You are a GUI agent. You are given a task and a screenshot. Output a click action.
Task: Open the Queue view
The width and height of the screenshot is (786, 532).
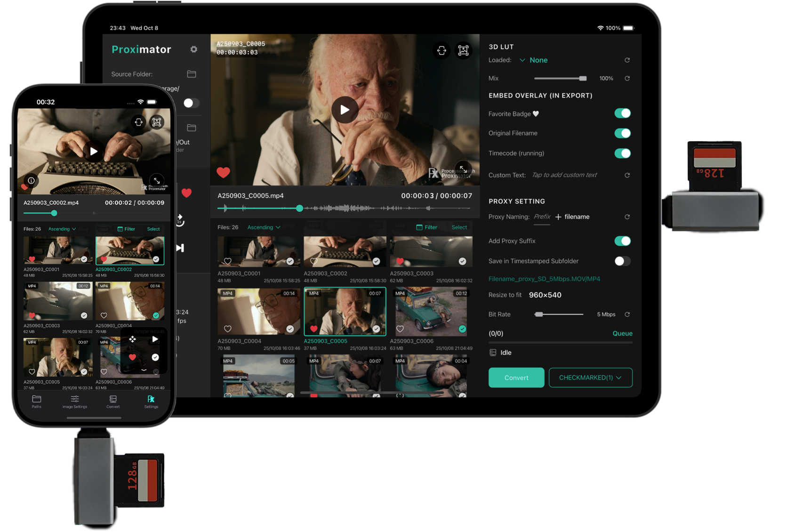622,333
